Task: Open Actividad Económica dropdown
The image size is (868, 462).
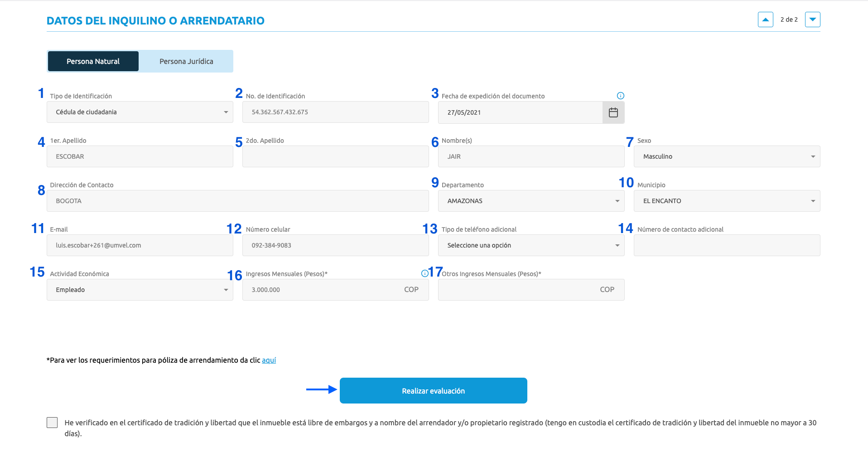Action: (140, 290)
